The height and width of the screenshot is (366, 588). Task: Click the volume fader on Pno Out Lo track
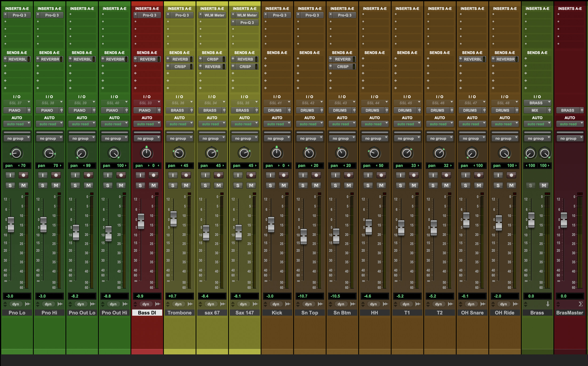[x=76, y=232]
